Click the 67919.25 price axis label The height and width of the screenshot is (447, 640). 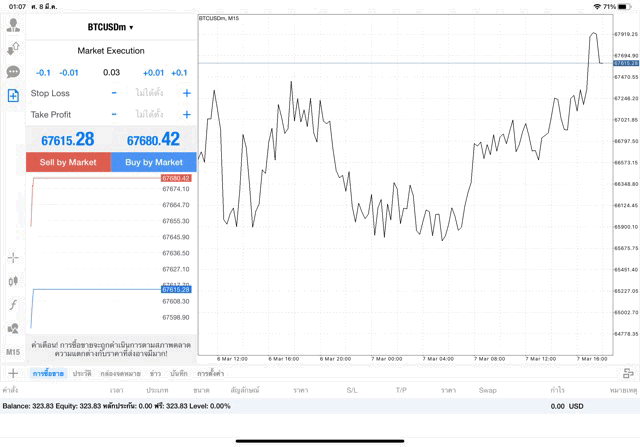[x=626, y=34]
